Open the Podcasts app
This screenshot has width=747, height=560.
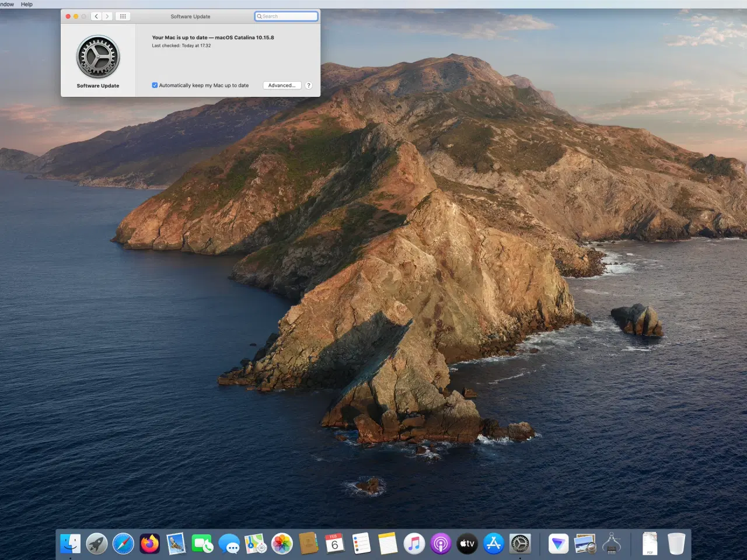click(440, 543)
